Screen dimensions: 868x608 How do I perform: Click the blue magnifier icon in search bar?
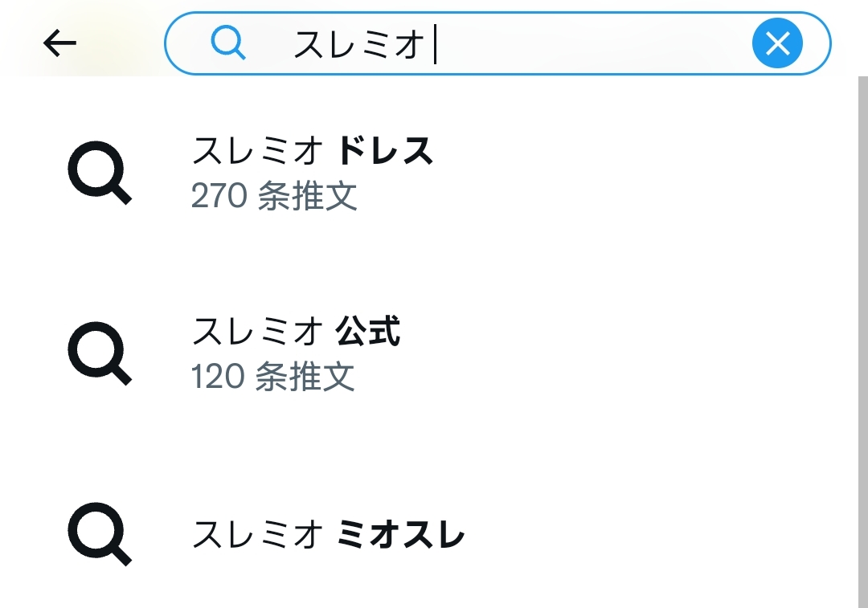pyautogui.click(x=228, y=43)
